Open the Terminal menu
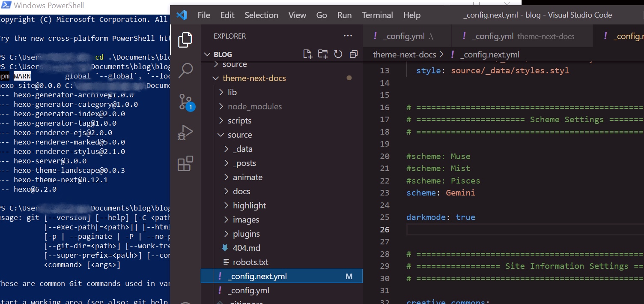The image size is (644, 304). pos(378,15)
